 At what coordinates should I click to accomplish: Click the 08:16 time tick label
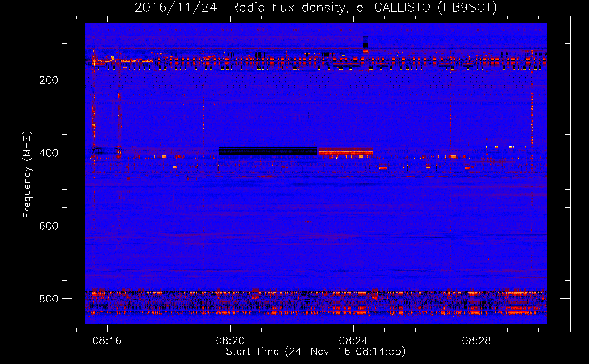tap(107, 341)
